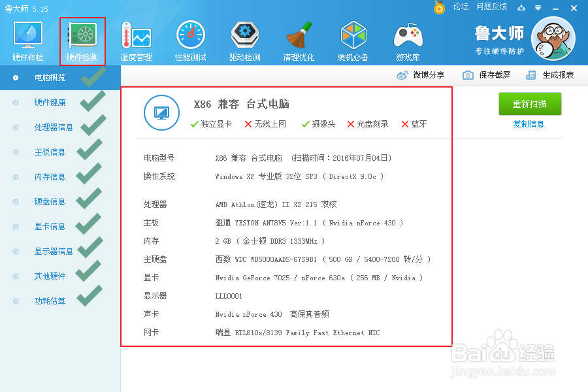Click the camera icon for 保存截屏
This screenshot has height=392, width=588.
468,75
